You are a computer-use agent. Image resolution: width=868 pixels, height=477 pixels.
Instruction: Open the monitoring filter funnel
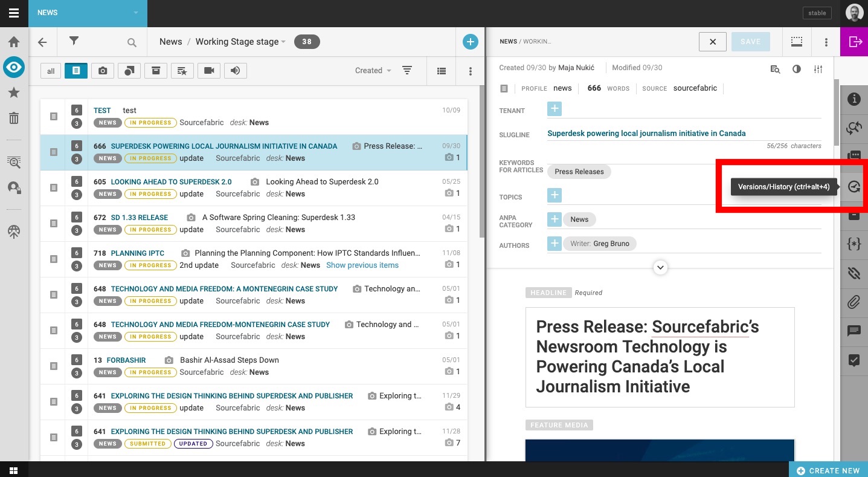[74, 41]
